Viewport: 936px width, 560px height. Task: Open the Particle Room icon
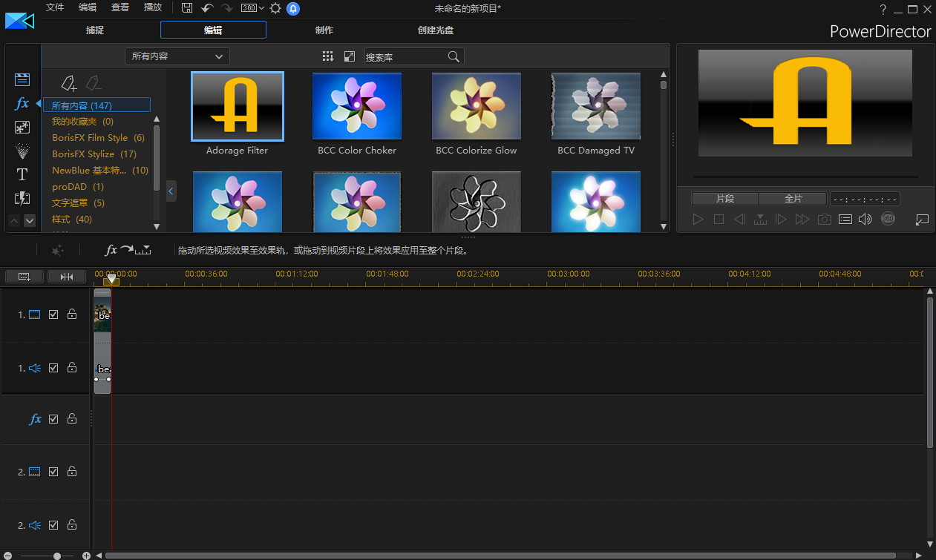[22, 151]
